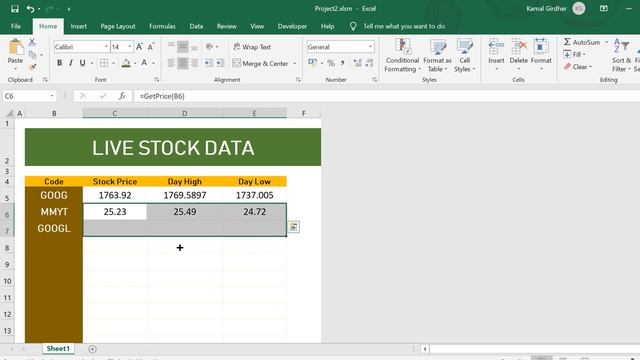This screenshot has width=640, height=360.
Task: Toggle Align Right
Action: (x=194, y=63)
